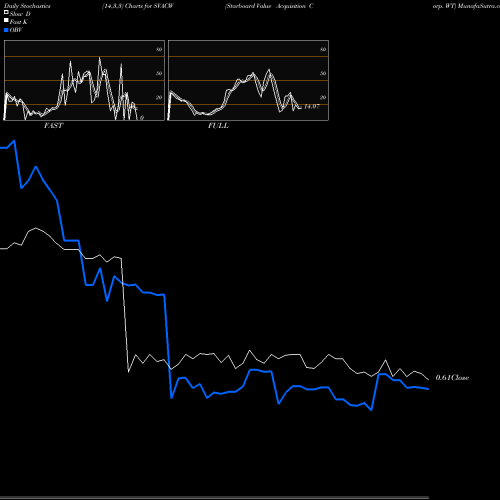
Task: Click the '14.07' value in FULL chart
Action: [312, 106]
